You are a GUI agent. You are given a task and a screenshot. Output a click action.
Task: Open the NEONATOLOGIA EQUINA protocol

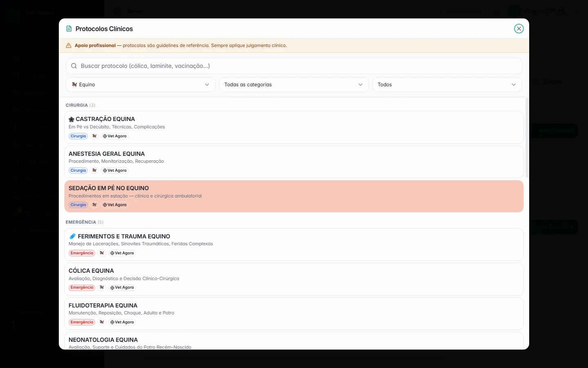[294, 341]
